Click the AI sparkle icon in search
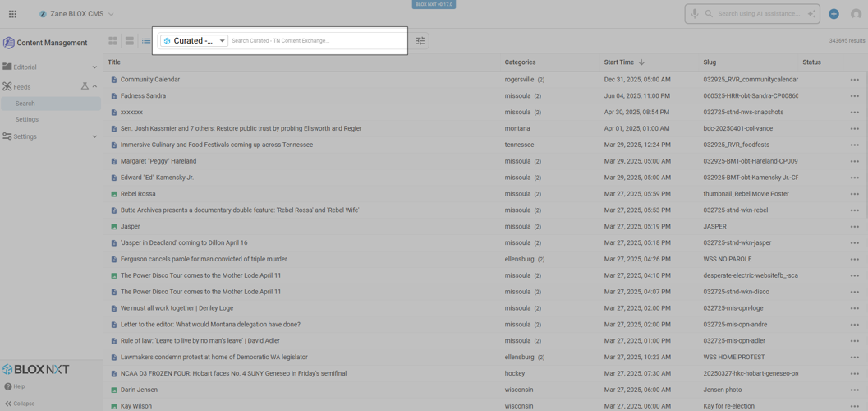Viewport: 868px width, 411px height. click(811, 14)
